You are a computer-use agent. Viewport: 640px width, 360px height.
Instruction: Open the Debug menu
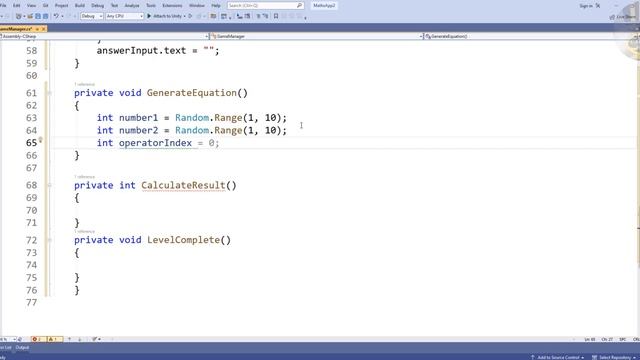coord(98,6)
